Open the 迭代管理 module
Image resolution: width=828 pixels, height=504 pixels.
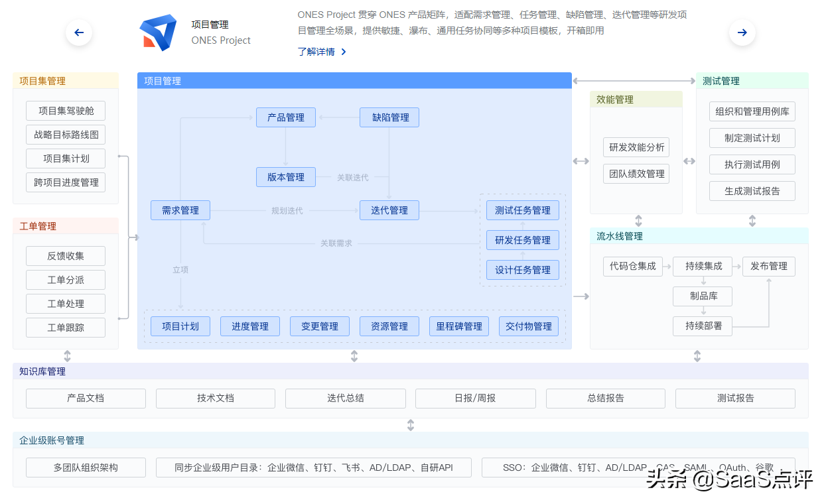pos(389,210)
